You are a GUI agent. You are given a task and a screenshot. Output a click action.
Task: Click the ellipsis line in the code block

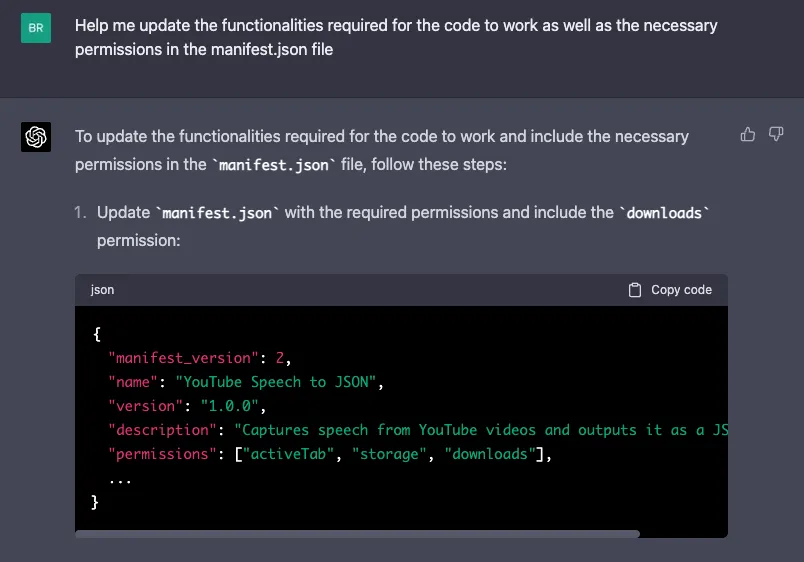pos(120,478)
